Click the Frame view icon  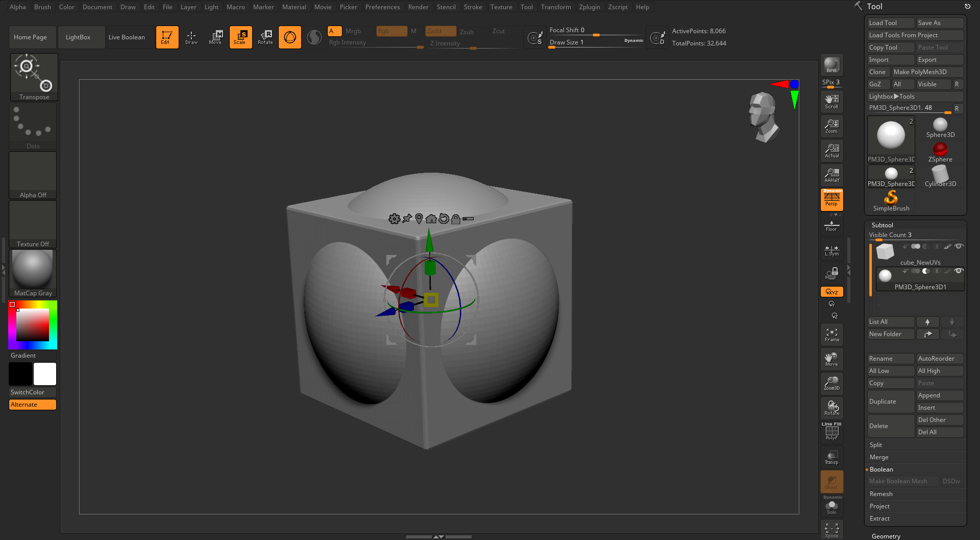(831, 335)
